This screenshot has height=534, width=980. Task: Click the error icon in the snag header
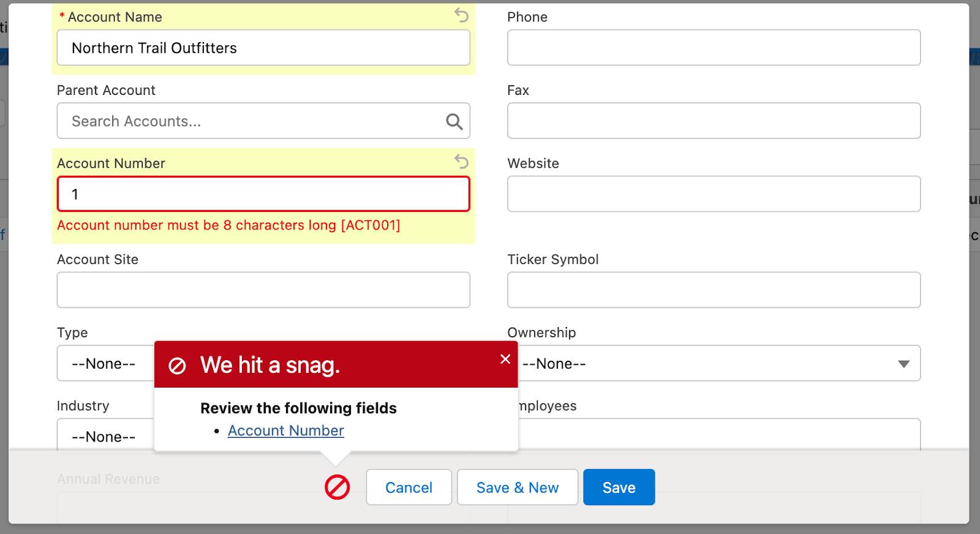177,366
